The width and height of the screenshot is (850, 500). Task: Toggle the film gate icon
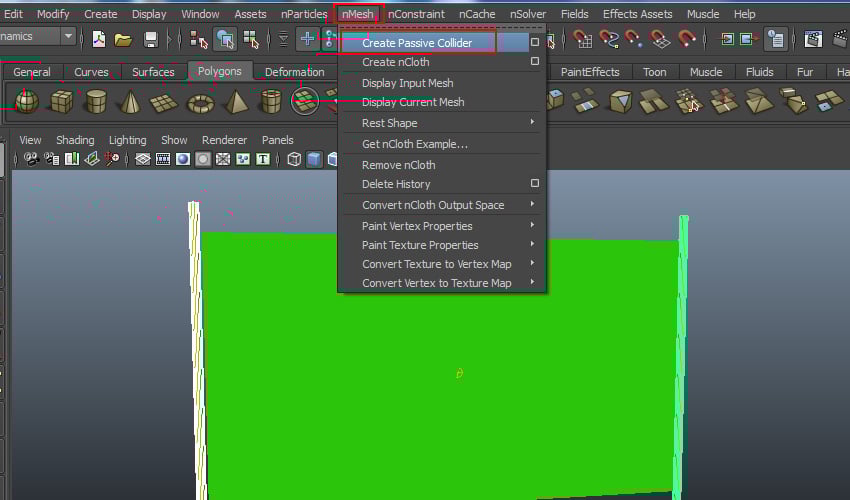pyautogui.click(x=163, y=159)
